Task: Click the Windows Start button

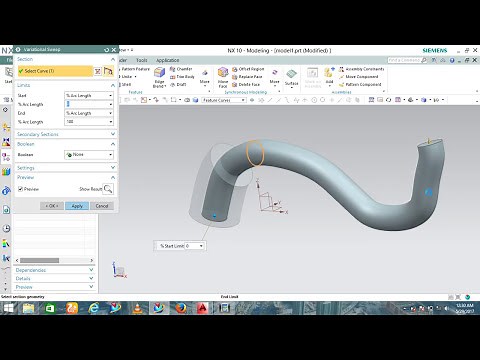Action: tap(8, 308)
